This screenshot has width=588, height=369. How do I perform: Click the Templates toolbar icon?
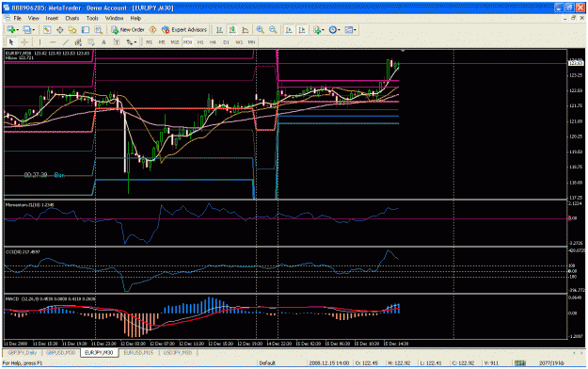(349, 30)
